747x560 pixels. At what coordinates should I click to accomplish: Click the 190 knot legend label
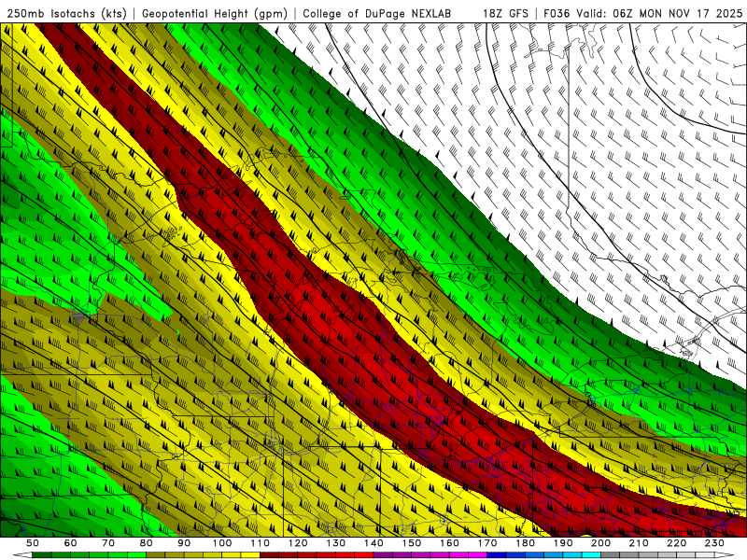(x=563, y=543)
